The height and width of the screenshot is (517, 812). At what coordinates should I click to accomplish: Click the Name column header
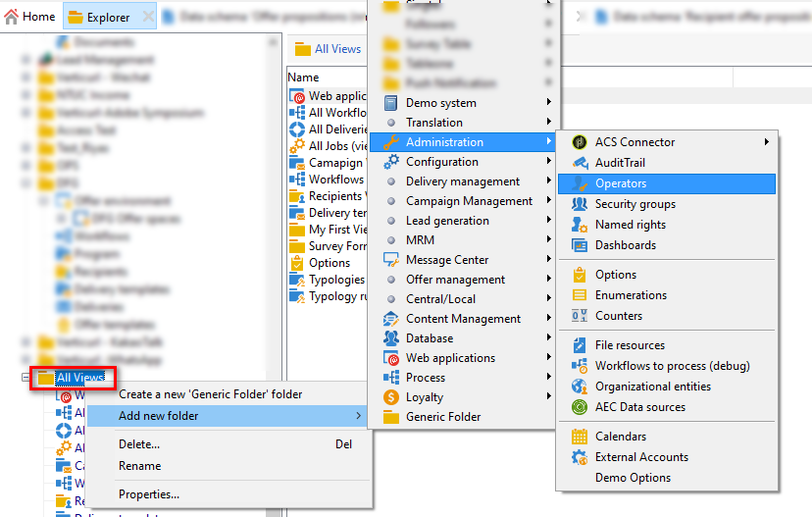(304, 78)
